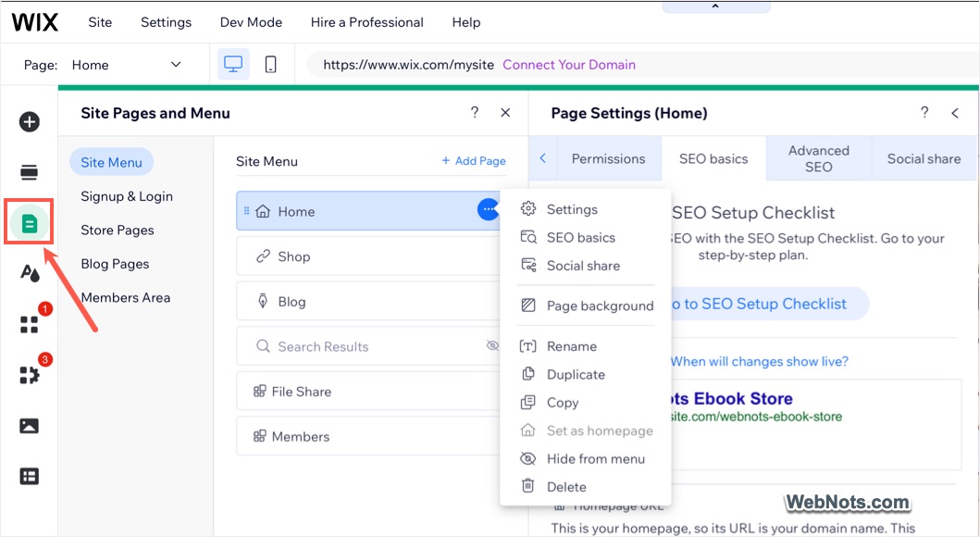
Task: Open the Settings top menu
Action: [x=167, y=22]
